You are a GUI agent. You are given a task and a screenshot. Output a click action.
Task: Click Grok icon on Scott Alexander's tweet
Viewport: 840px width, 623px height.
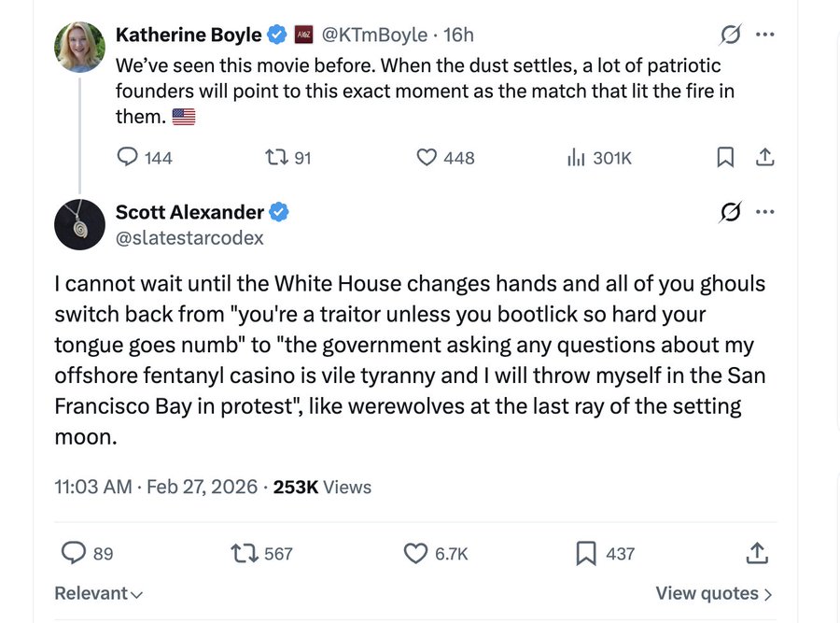coord(730,213)
